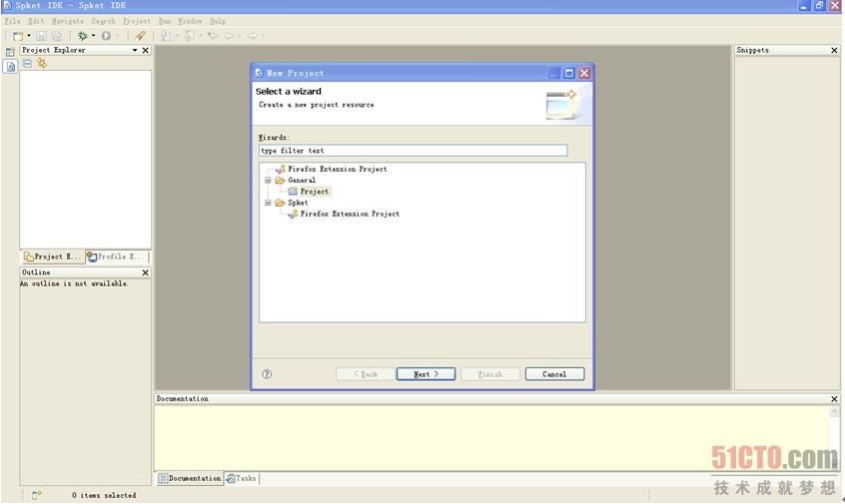The width and height of the screenshot is (845, 504).
Task: Click '0 items selected' status text
Action: 104,495
